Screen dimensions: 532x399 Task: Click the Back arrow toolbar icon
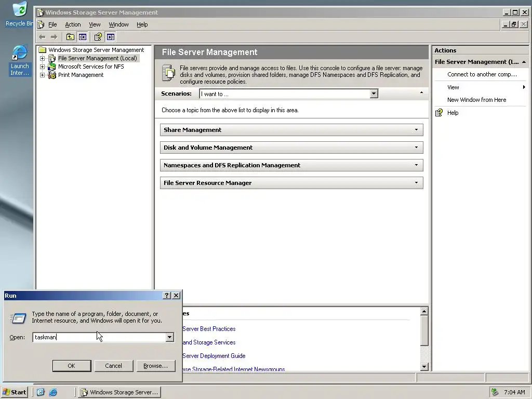[x=42, y=37]
